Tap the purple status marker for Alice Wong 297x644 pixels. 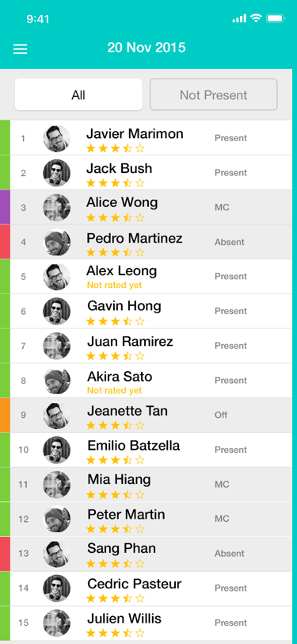(5, 207)
